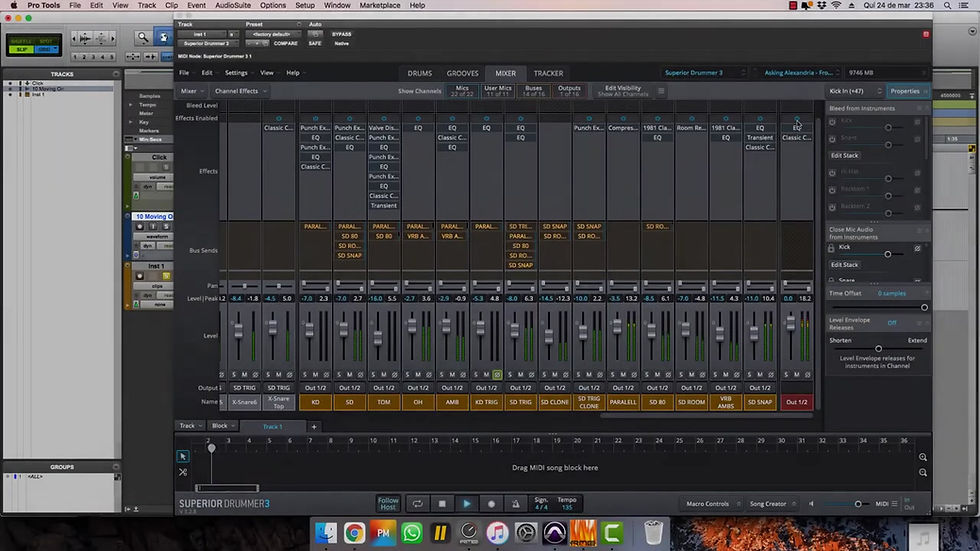
Task: Switch to the GROOVES tab
Action: pyautogui.click(x=462, y=73)
